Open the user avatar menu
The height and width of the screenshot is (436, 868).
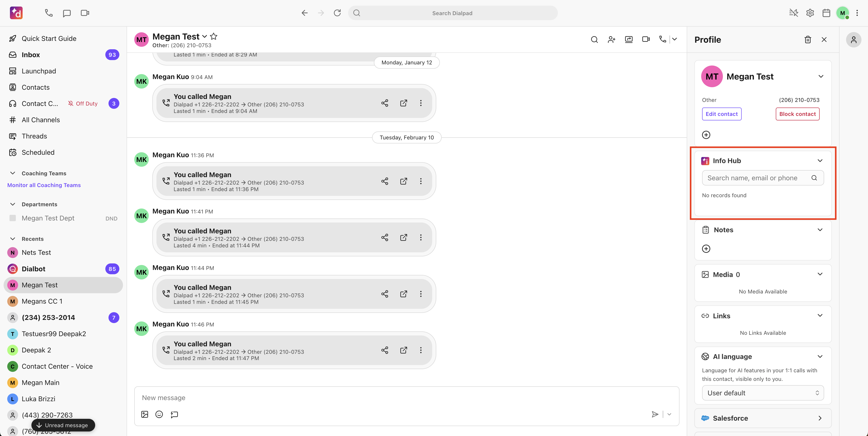pyautogui.click(x=842, y=13)
